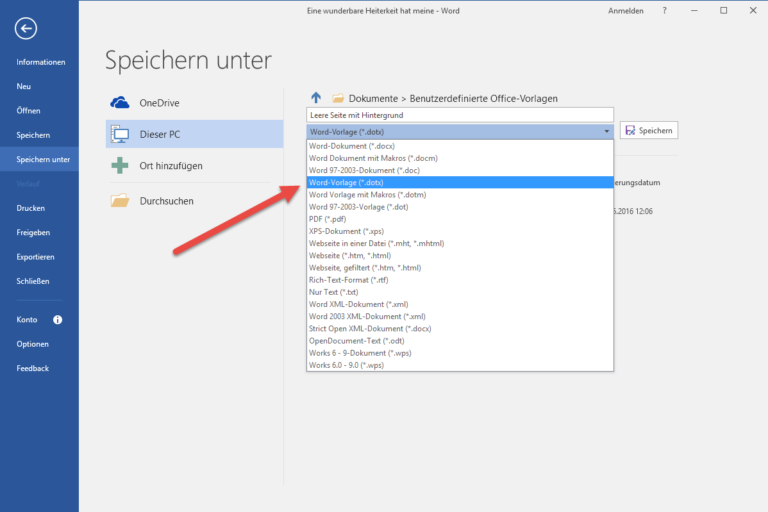Select Word XML-Dokument (*.xml)
This screenshot has height=512, width=768.
[460, 304]
